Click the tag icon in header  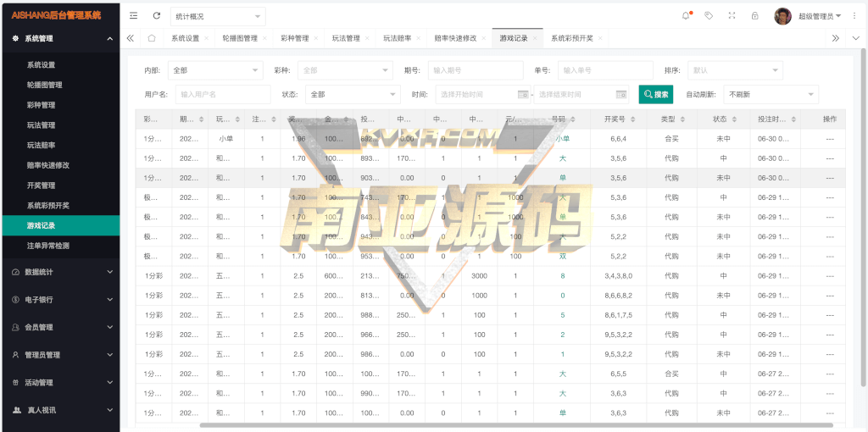709,16
